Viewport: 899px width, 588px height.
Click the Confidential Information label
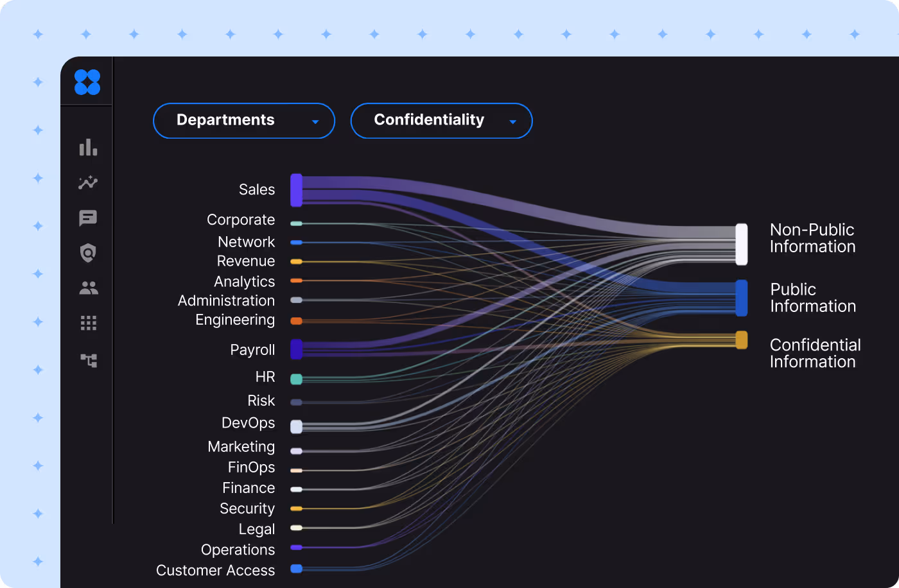[x=814, y=353]
